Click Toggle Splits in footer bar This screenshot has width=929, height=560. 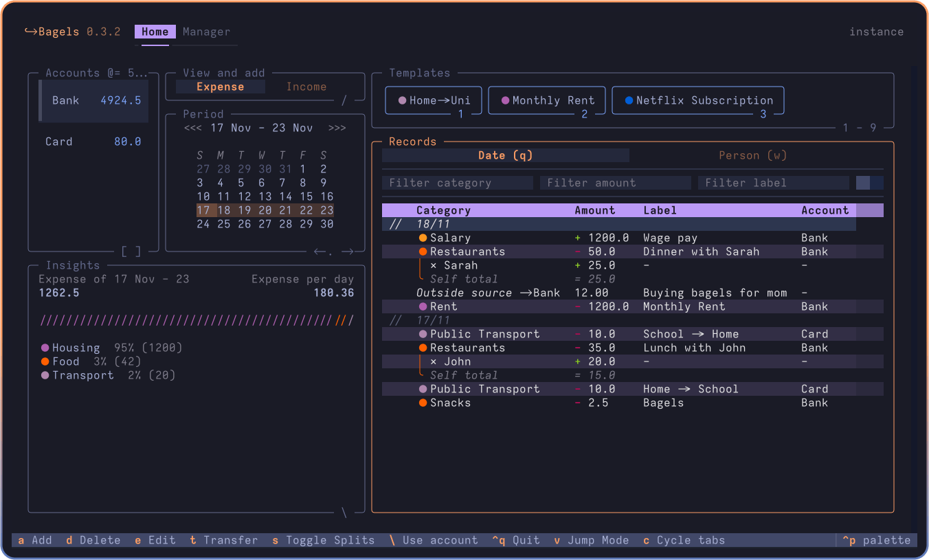pyautogui.click(x=324, y=540)
